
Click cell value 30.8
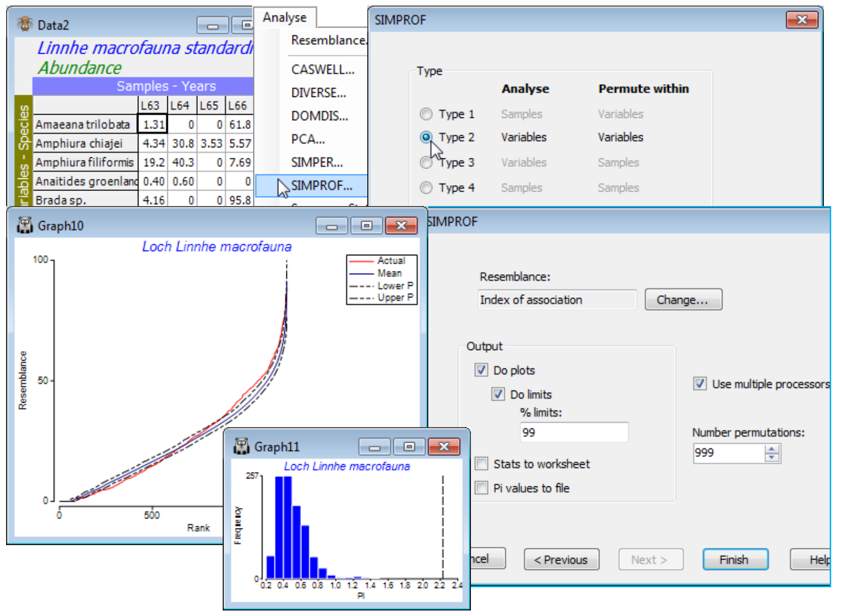182,143
